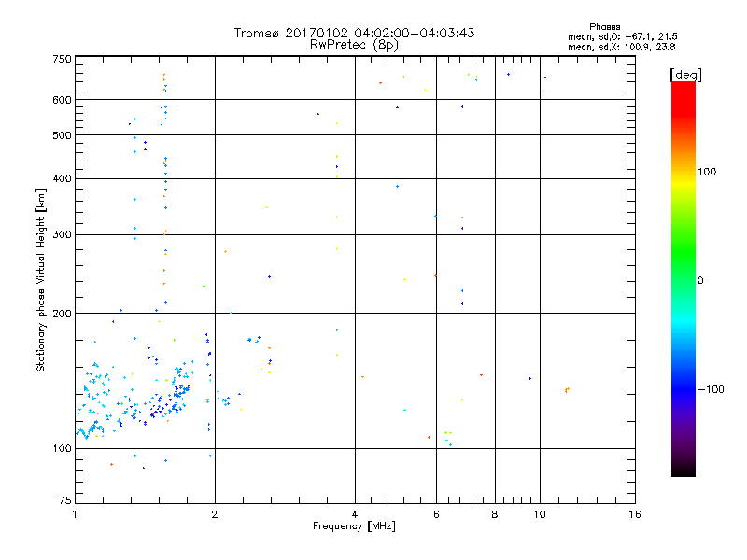Screen dimensions: 747x560
Task: Click the y-axis tick label "400"
Action: (x=62, y=178)
